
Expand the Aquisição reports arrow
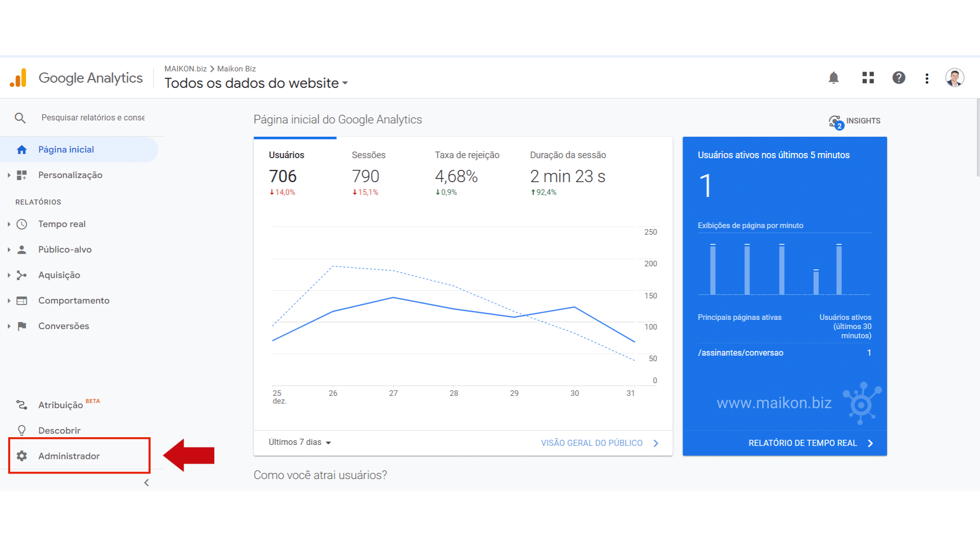coord(9,275)
